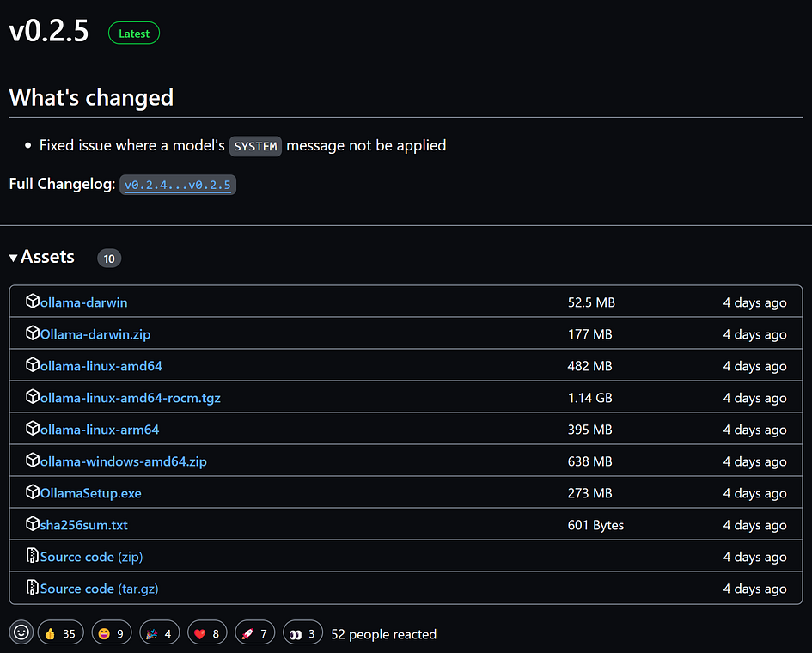Click the package icon beside OllamaSetup.exe
The width and height of the screenshot is (812, 653).
pyautogui.click(x=33, y=492)
